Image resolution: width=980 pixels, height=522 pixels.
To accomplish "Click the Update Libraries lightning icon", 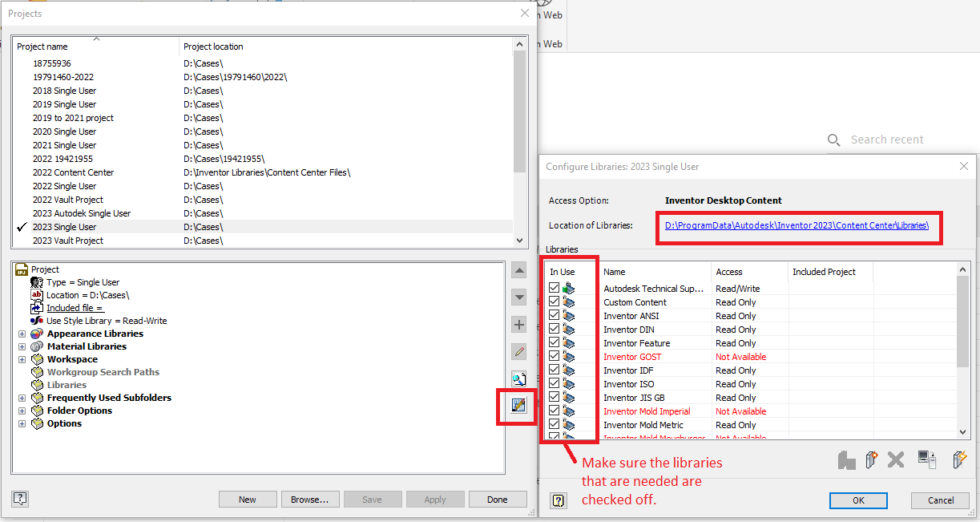I will [960, 460].
